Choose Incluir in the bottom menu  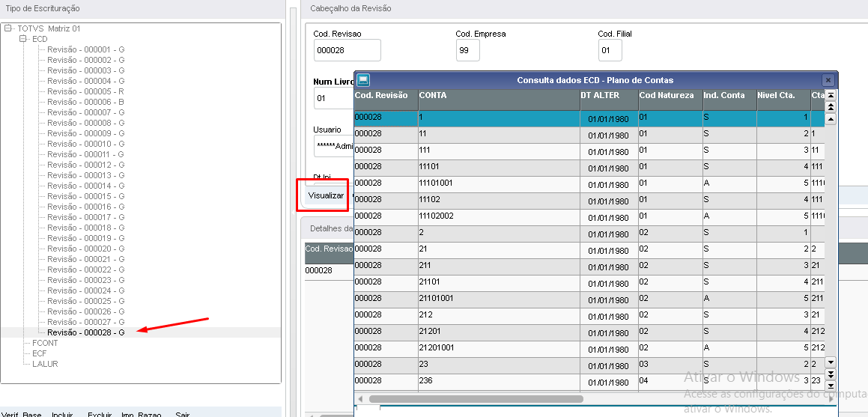(63, 414)
